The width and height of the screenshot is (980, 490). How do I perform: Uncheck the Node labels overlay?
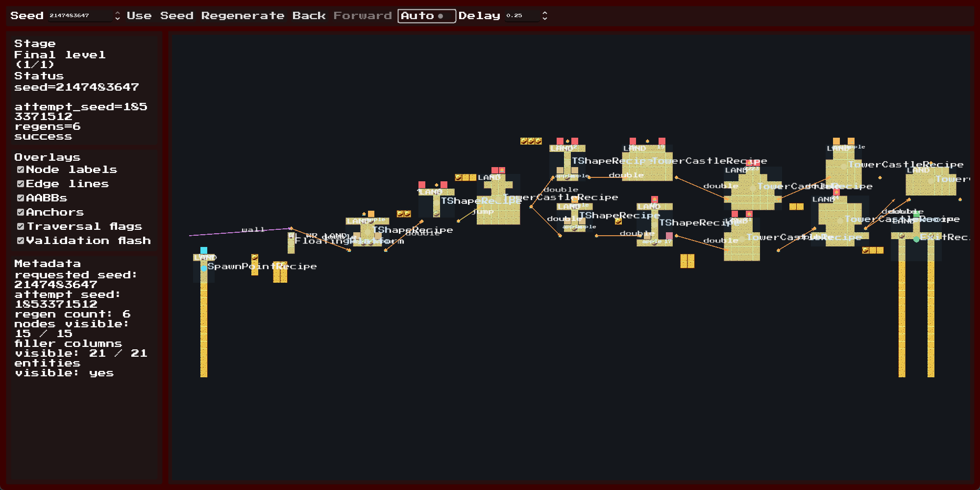tap(20, 170)
